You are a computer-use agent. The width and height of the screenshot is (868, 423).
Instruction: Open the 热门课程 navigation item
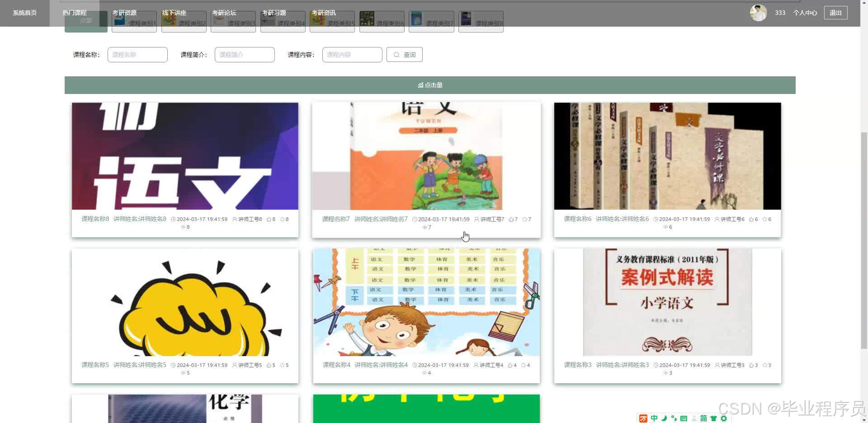(x=75, y=13)
